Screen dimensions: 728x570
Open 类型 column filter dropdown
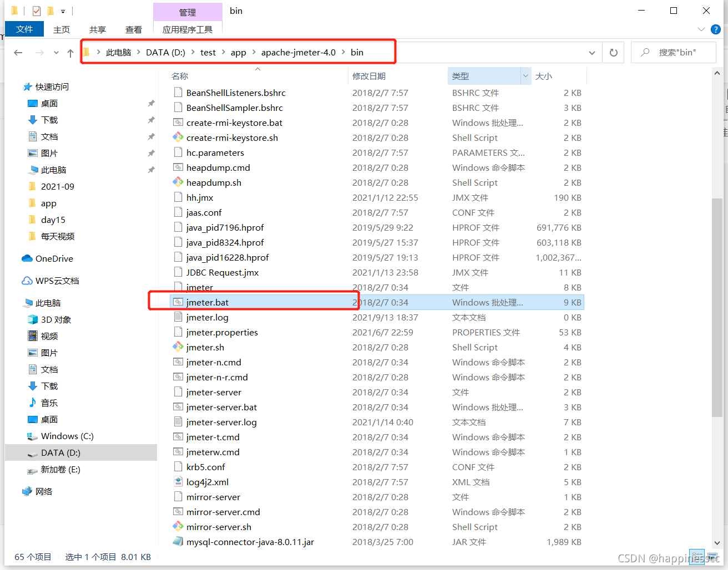(525, 76)
